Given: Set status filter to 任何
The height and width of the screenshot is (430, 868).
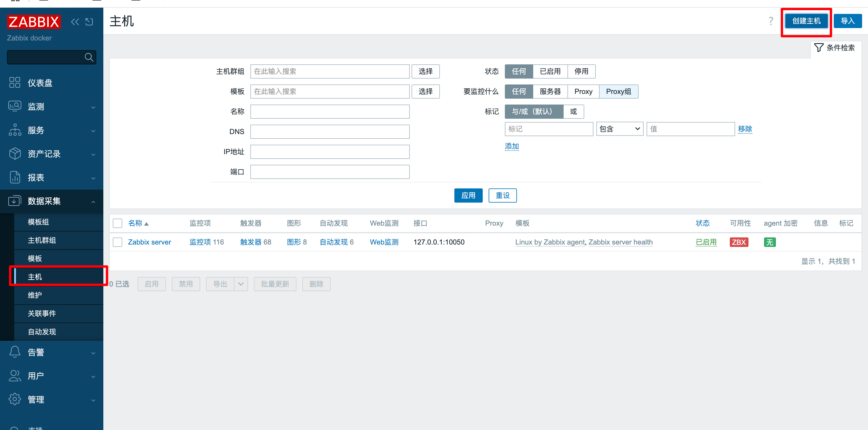Looking at the screenshot, I should 518,71.
